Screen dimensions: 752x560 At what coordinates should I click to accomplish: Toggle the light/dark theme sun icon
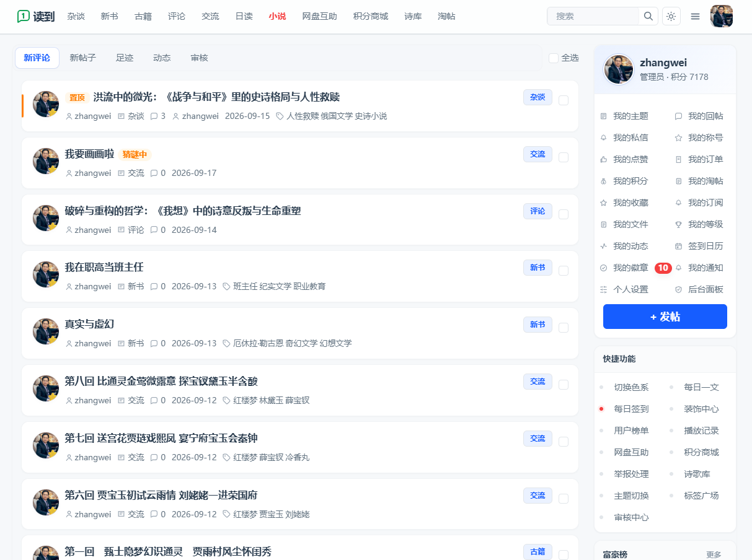(671, 16)
